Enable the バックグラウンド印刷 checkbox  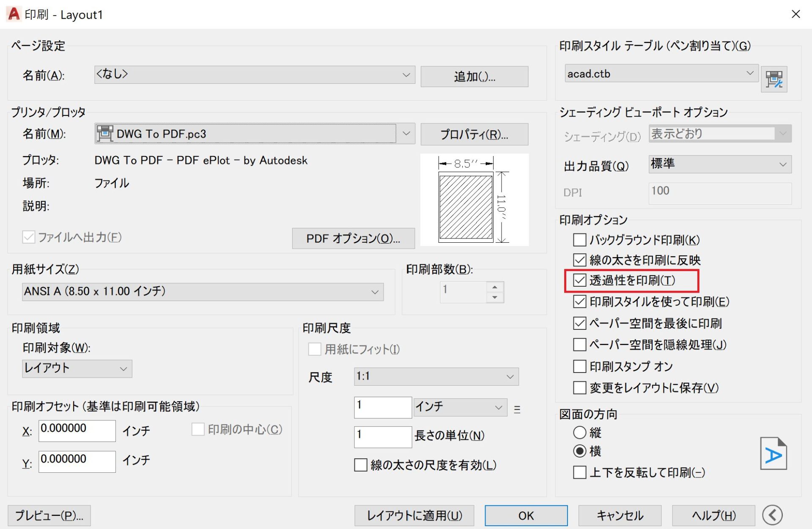point(579,240)
